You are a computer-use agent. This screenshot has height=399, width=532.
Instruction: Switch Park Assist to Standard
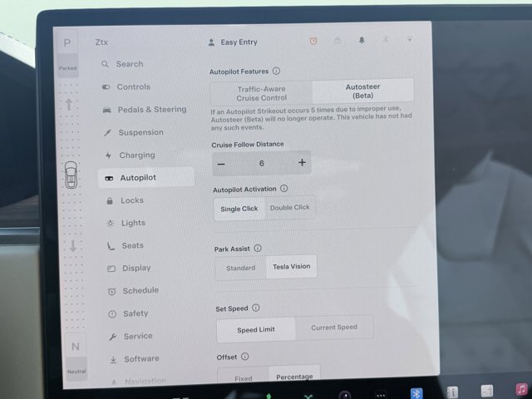tap(240, 268)
